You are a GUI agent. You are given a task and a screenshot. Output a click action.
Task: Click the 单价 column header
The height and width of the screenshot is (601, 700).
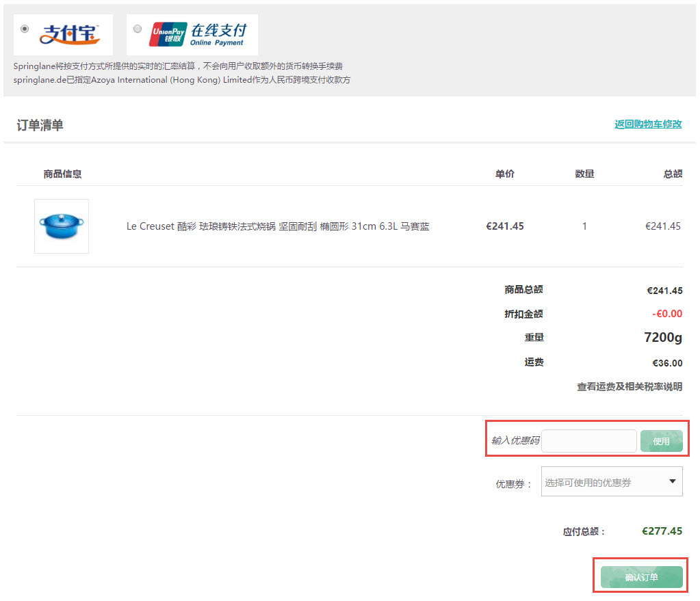(x=505, y=174)
